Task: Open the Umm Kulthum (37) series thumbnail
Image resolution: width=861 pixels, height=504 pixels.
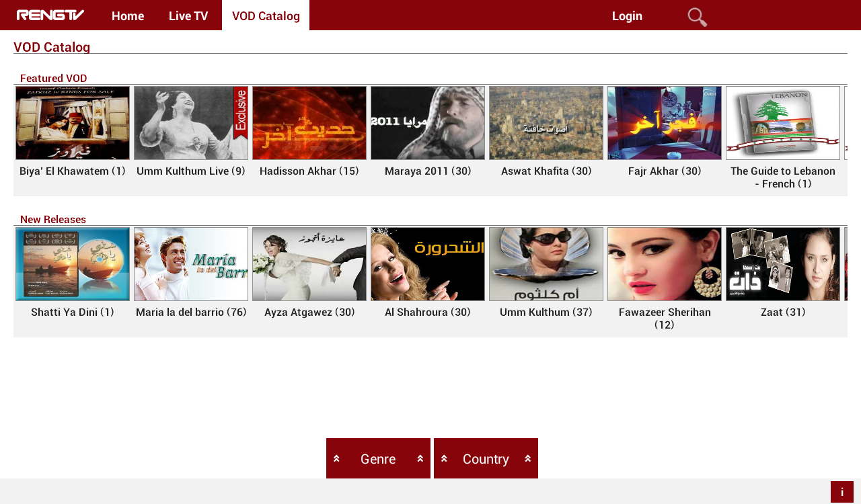Action: click(546, 264)
